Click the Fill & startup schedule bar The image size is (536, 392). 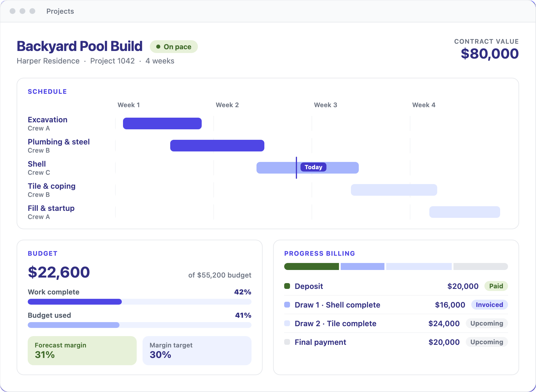(465, 212)
